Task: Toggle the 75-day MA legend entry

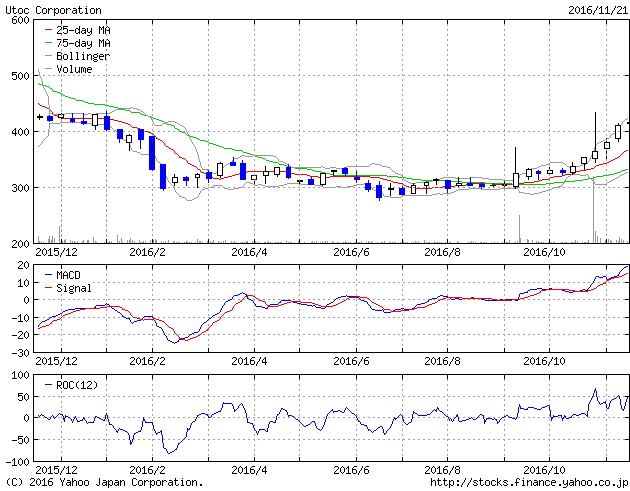Action: 83,44
